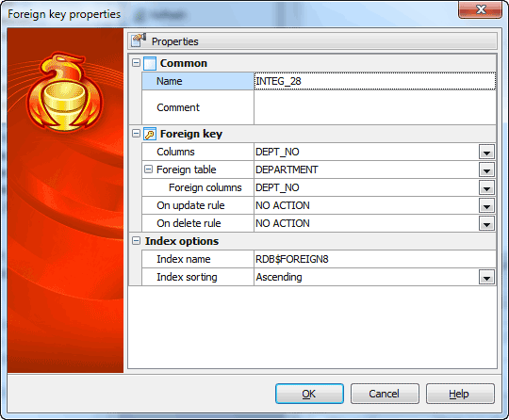Open the On update rule dropdown
The width and height of the screenshot is (509, 420).
pos(486,205)
